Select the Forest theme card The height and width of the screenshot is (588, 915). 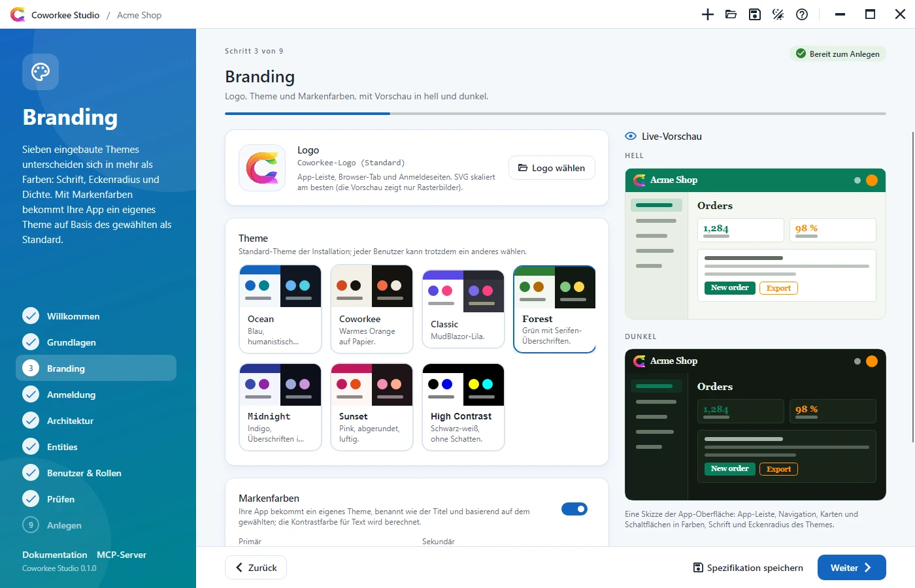click(555, 309)
